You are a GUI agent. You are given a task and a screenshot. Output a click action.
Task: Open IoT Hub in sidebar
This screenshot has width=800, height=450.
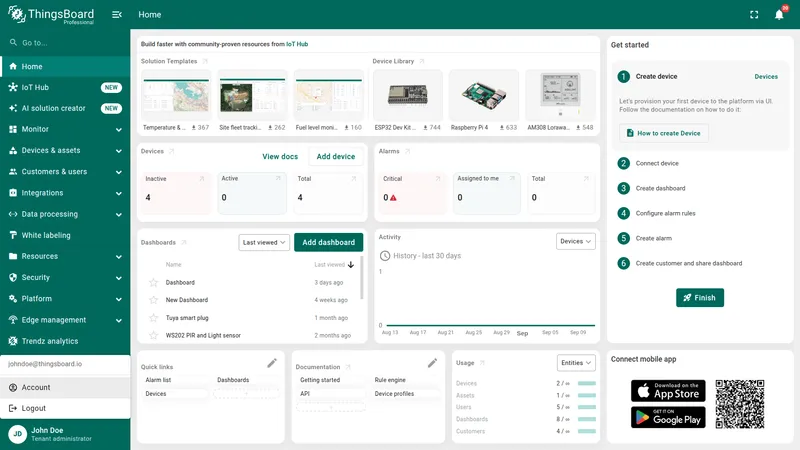point(65,87)
